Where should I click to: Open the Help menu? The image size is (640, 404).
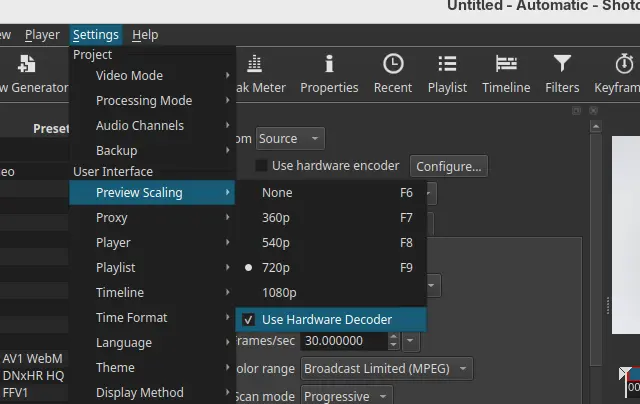(x=145, y=35)
